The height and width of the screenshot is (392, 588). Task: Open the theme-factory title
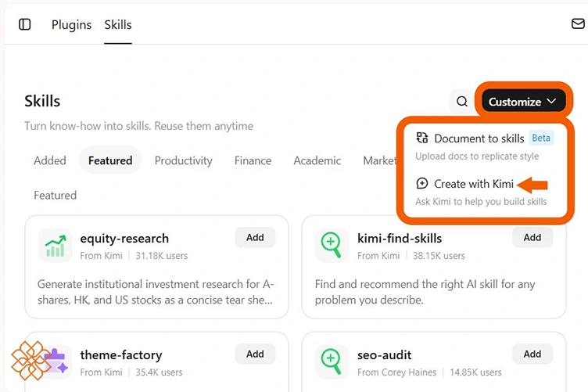click(x=121, y=355)
